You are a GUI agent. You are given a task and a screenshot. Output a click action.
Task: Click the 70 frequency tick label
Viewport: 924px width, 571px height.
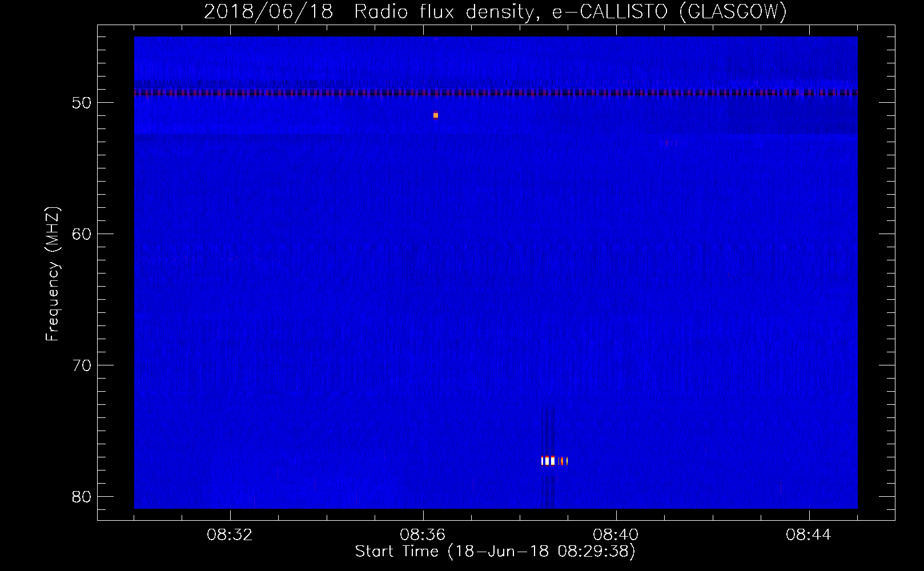[x=82, y=365]
